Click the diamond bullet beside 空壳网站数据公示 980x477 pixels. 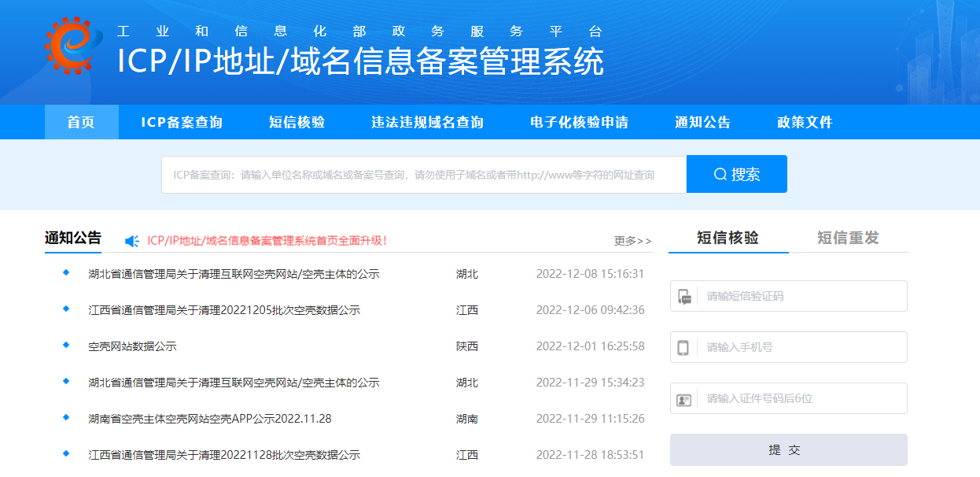(66, 346)
